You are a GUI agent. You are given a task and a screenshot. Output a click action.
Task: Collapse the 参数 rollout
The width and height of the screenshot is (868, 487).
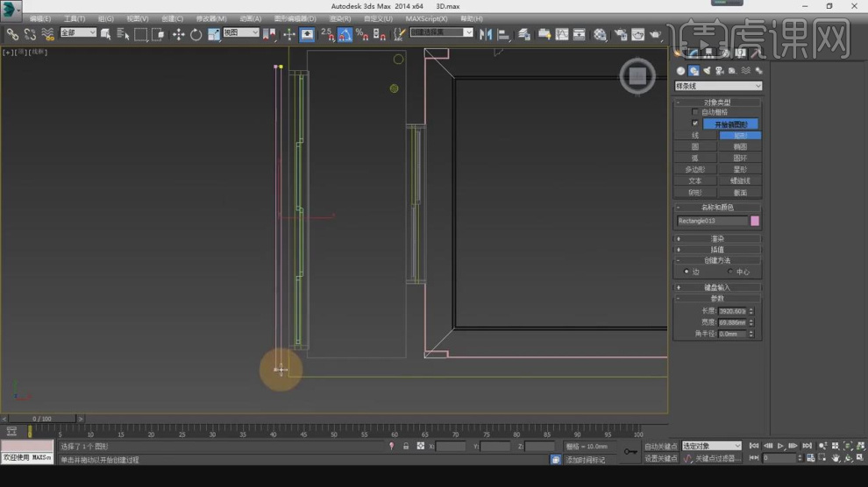[717, 299]
